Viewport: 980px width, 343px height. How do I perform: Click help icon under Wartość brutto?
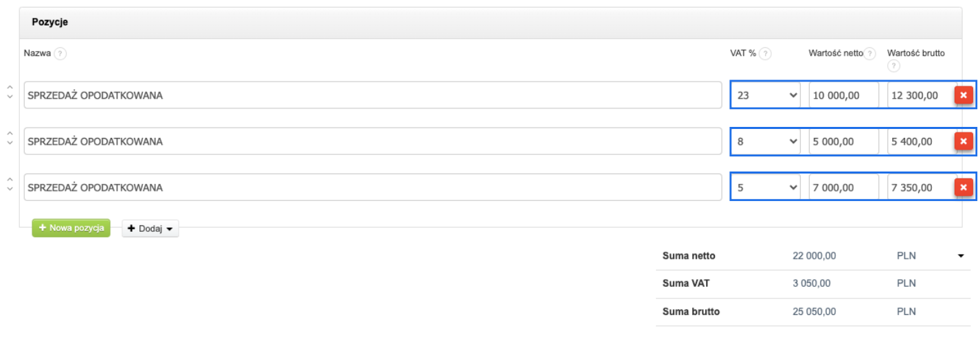click(893, 66)
